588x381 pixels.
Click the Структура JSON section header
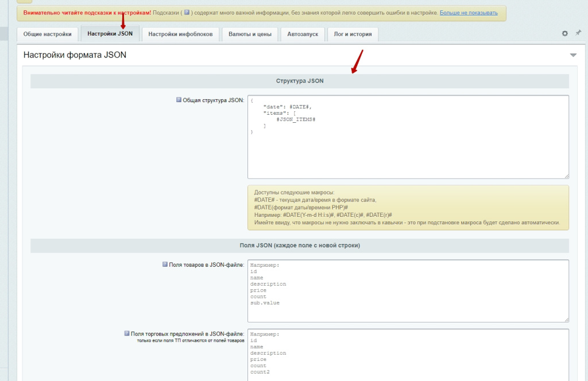point(300,81)
